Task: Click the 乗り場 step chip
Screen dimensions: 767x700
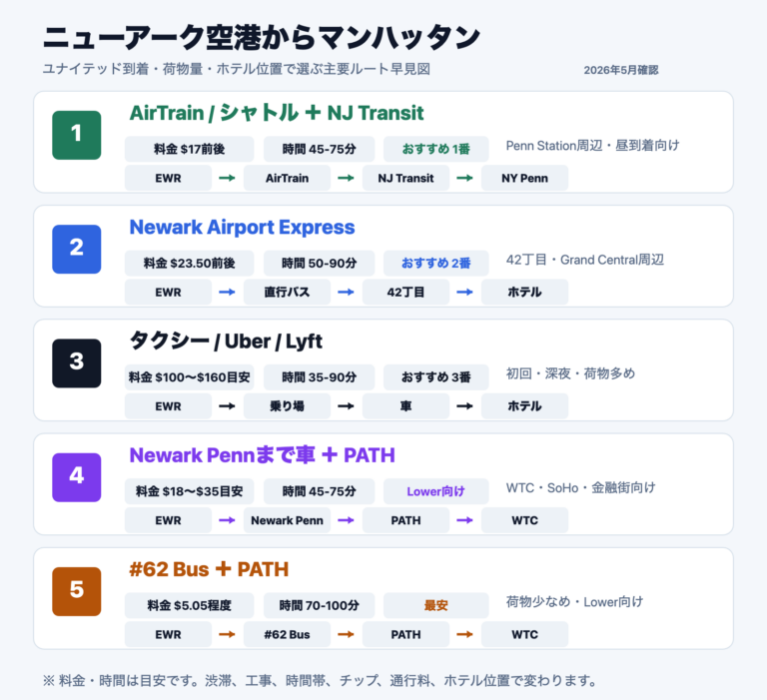Action: pyautogui.click(x=288, y=406)
